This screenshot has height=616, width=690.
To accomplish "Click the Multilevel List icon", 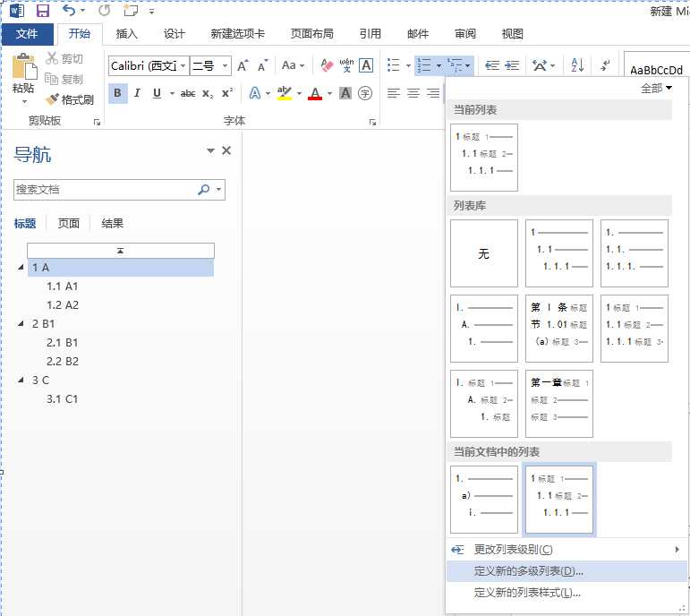I will (455, 65).
